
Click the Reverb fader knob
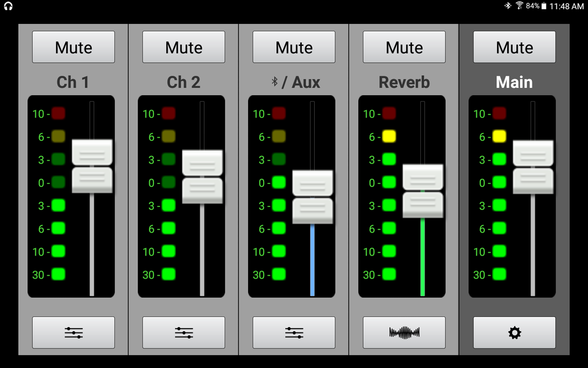click(423, 191)
